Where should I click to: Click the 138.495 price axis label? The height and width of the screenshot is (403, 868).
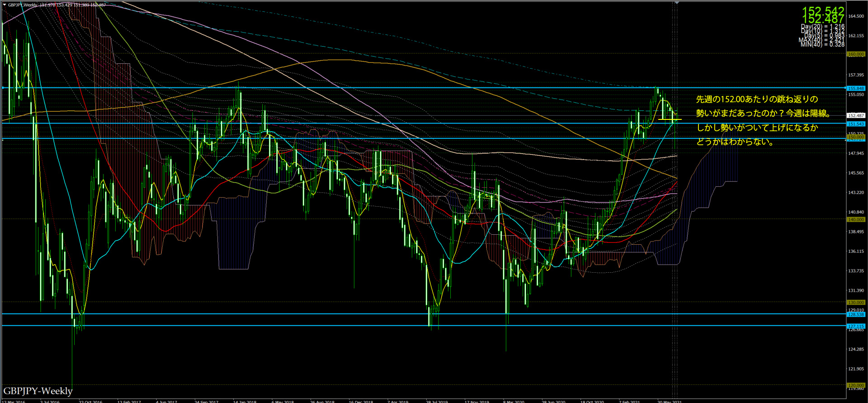pos(856,232)
